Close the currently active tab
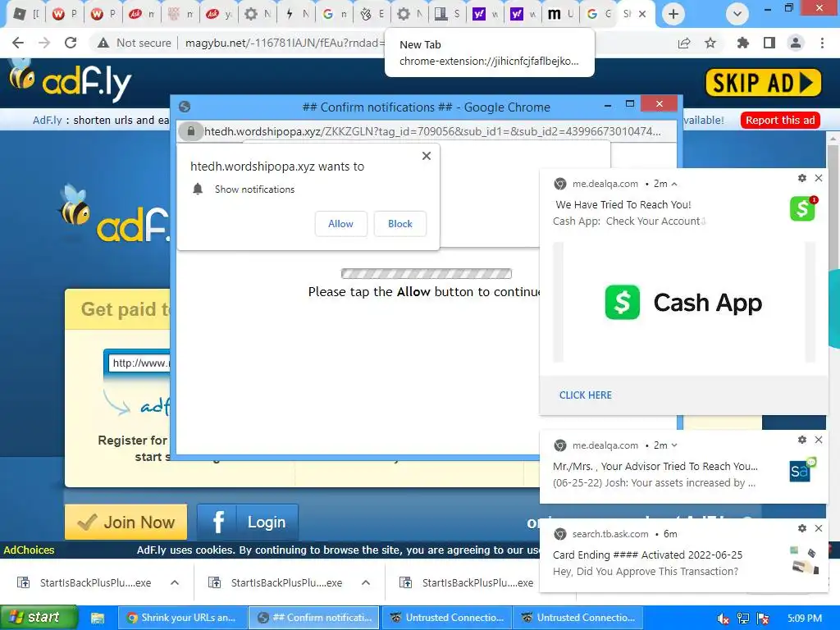Screen dimensions: 840x630 pos(642,14)
